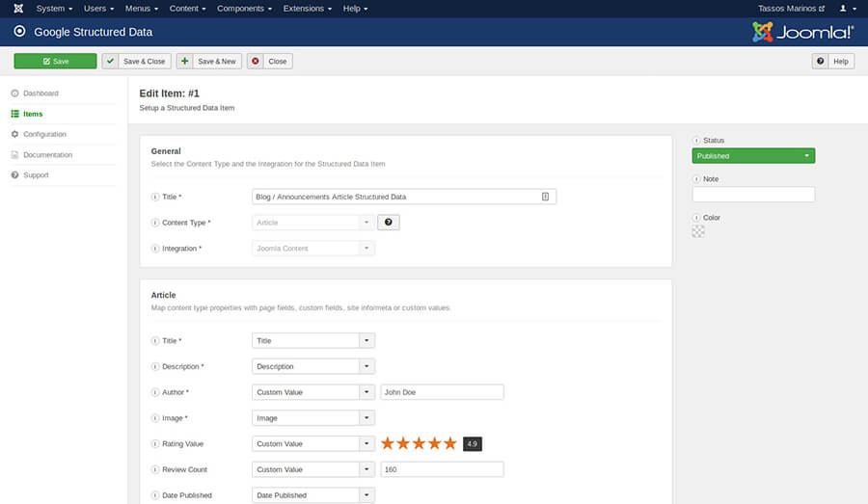The height and width of the screenshot is (504, 868).
Task: Click the fifth star in the rating
Action: click(449, 443)
